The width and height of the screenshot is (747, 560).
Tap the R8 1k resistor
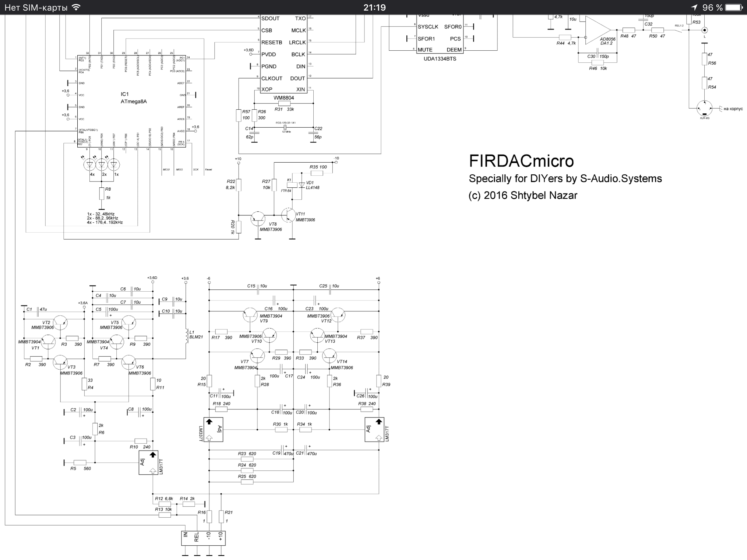point(102,194)
